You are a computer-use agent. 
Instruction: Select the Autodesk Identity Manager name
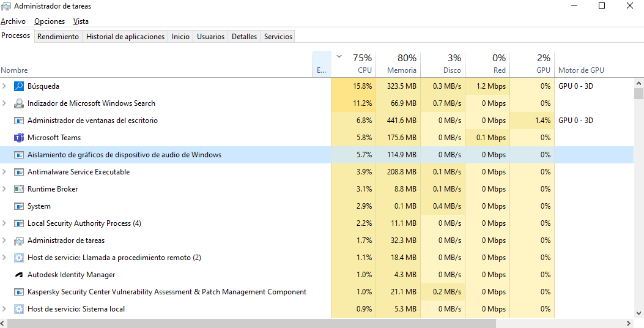click(x=71, y=275)
